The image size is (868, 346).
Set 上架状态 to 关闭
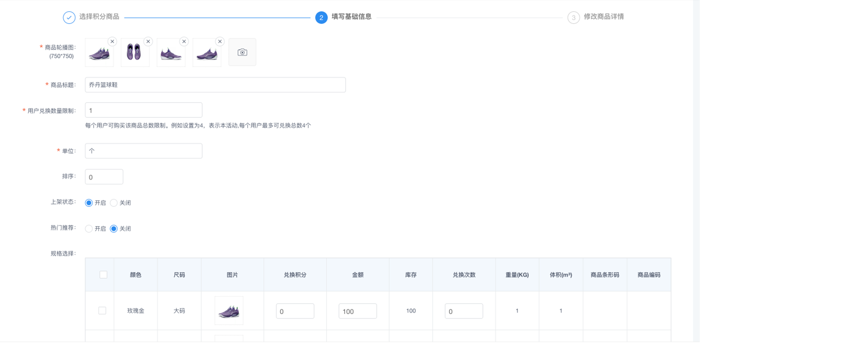114,203
